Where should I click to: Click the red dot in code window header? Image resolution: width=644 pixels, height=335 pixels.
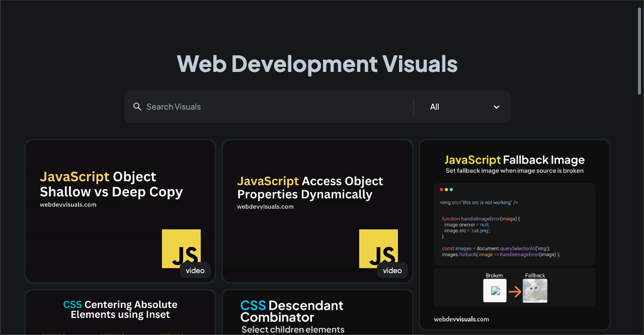pyautogui.click(x=442, y=190)
